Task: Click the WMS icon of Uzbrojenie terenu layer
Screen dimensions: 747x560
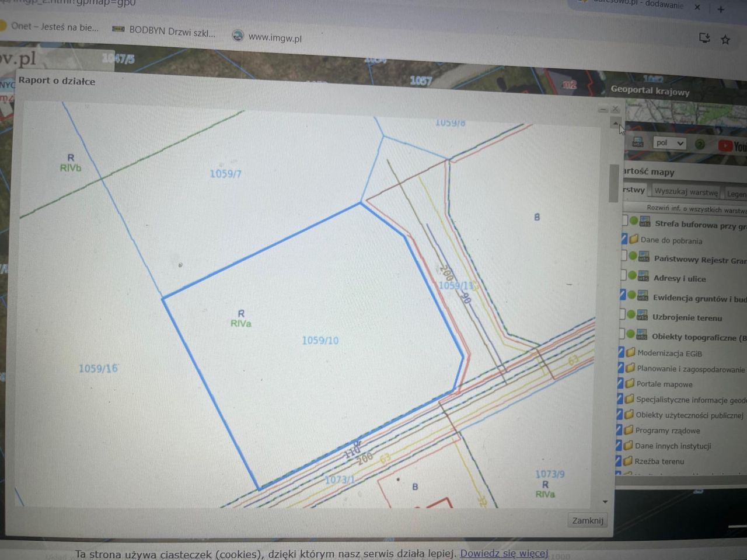Action: 642,316
